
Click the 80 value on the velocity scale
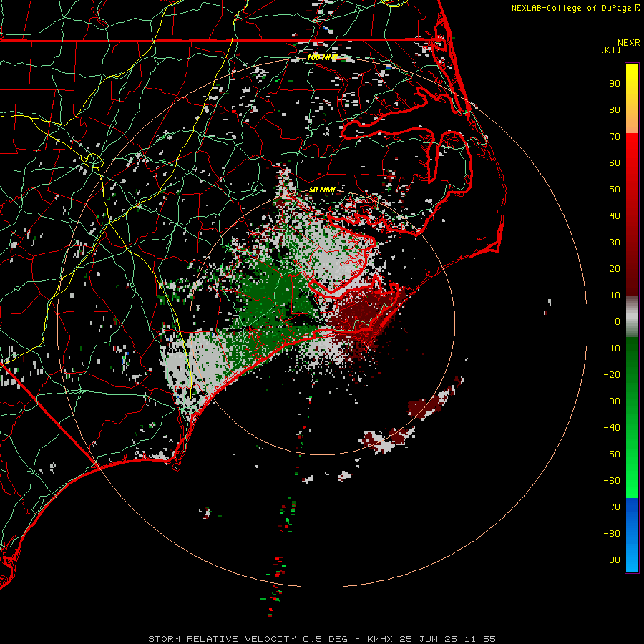click(x=615, y=110)
